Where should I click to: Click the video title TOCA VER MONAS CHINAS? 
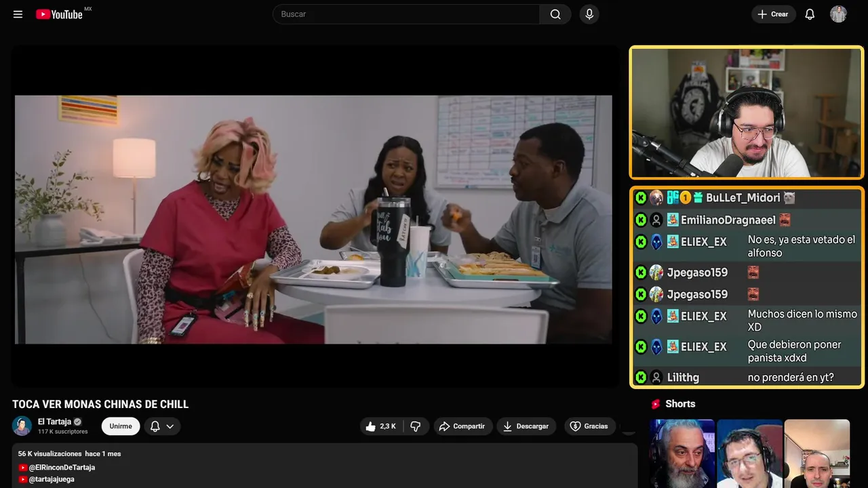tap(100, 405)
